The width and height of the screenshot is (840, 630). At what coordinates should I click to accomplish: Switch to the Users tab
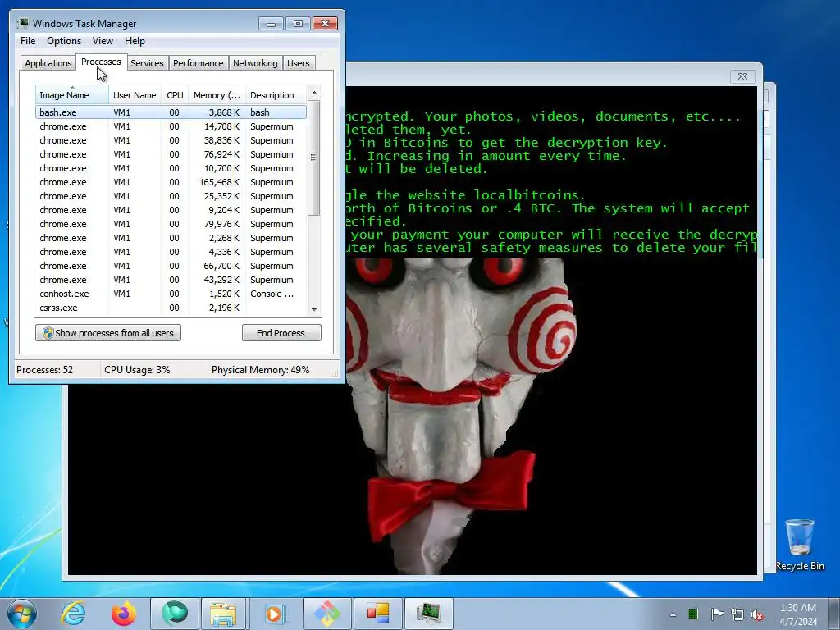point(298,63)
